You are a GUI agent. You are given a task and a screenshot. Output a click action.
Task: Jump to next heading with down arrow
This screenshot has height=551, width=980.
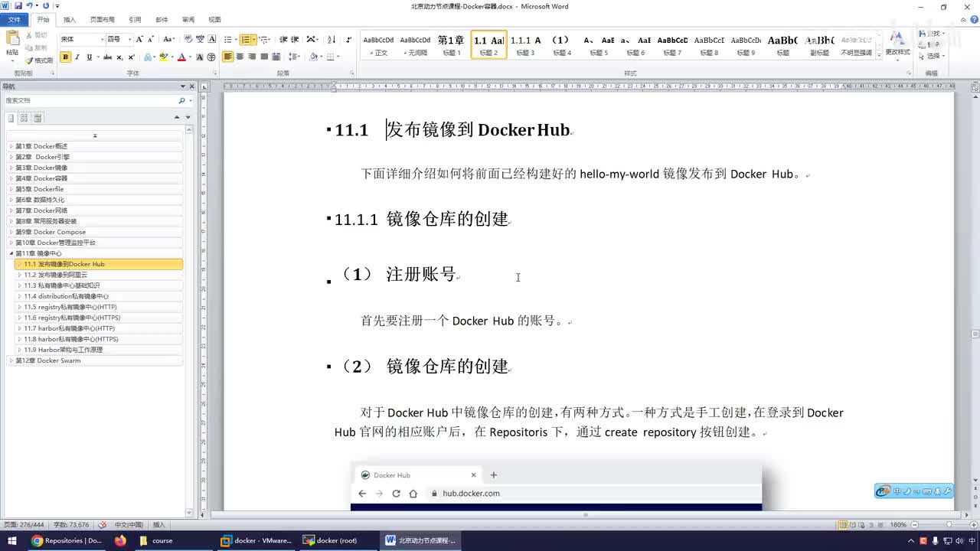(x=188, y=118)
